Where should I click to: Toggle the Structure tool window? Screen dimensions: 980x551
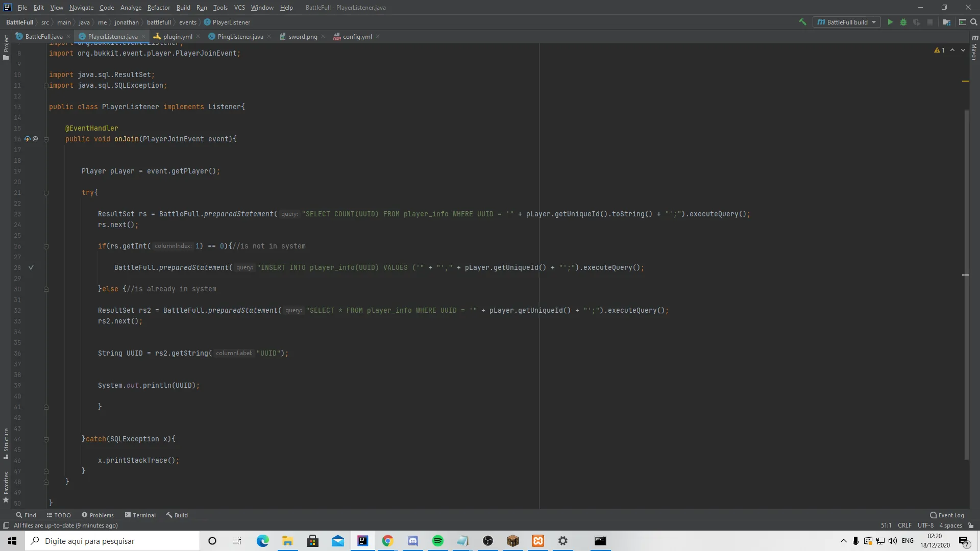[6, 443]
